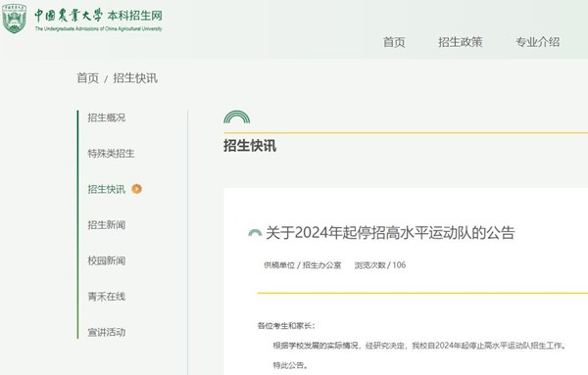588x375 pixels.
Task: Click the greeting line 各位考生和家长
Action: tap(286, 325)
